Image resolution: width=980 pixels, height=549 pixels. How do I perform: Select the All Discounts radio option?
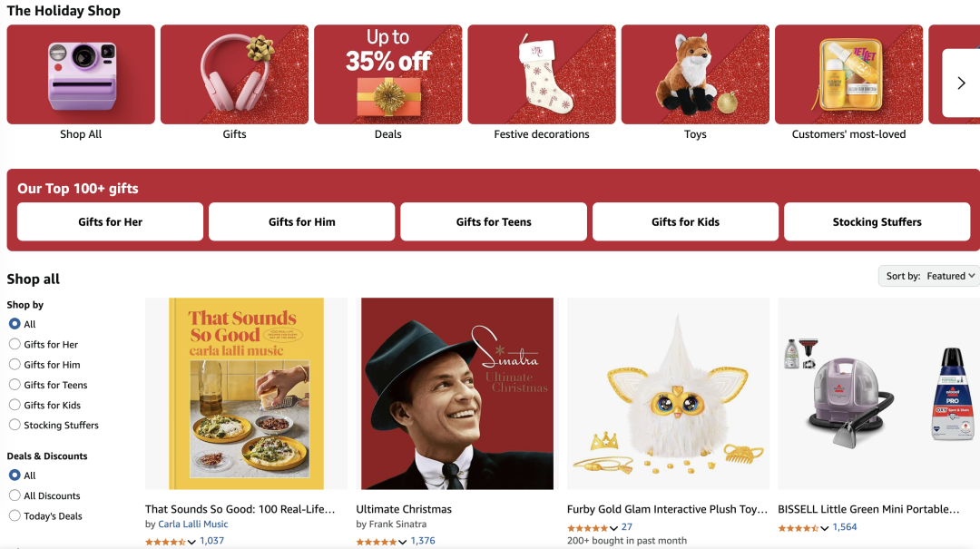click(x=15, y=495)
